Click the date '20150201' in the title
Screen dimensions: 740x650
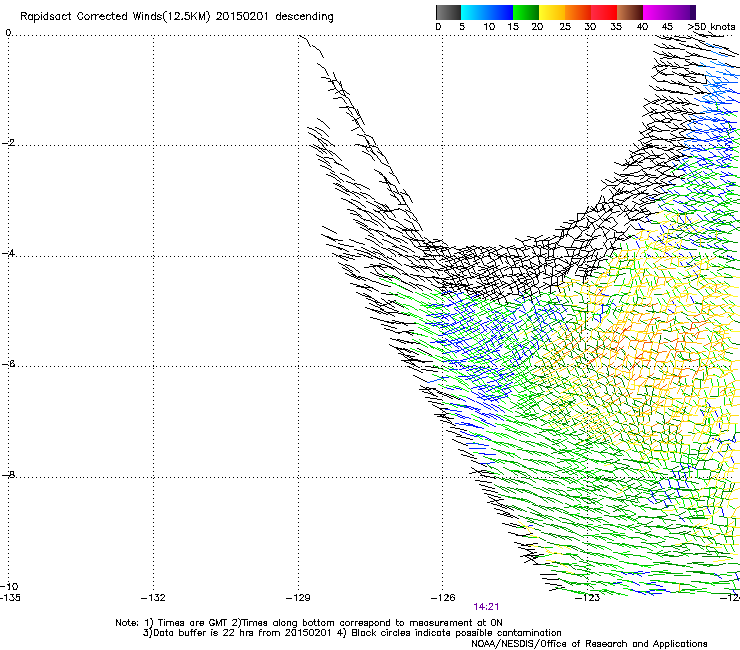coord(242,17)
